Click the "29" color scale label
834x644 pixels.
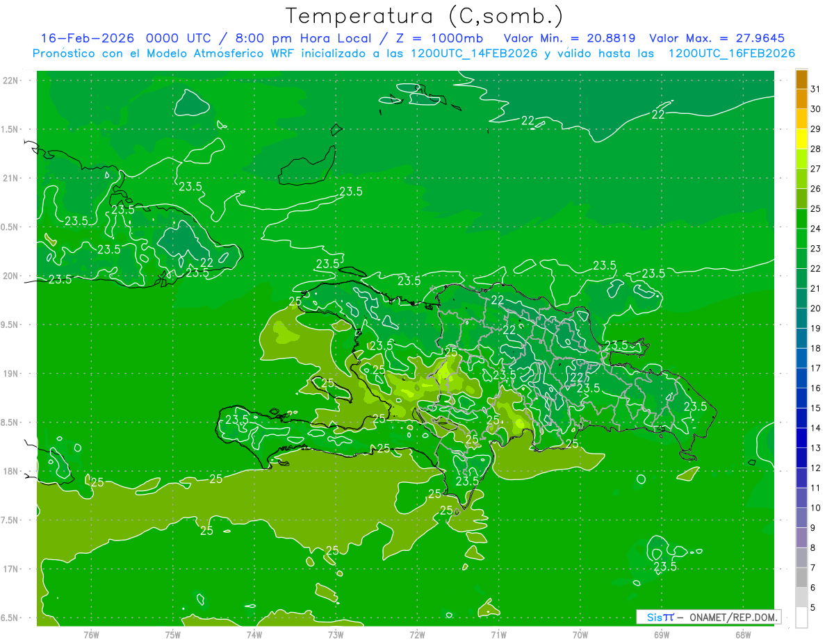816,129
